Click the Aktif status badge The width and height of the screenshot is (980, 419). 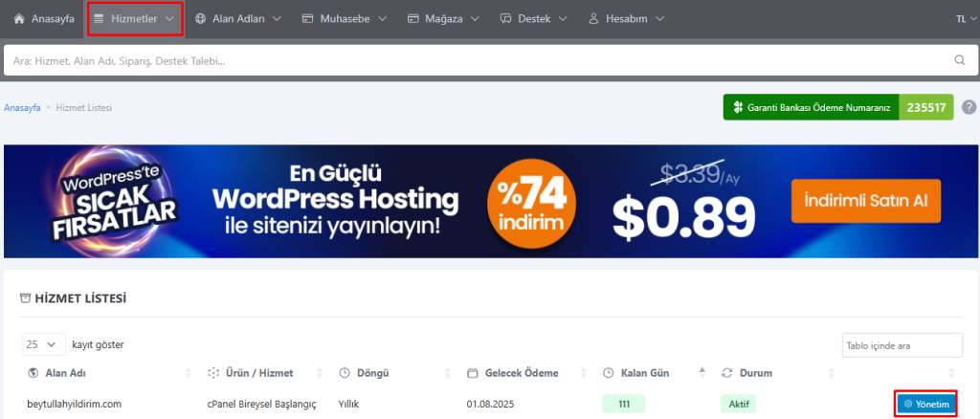coord(739,404)
